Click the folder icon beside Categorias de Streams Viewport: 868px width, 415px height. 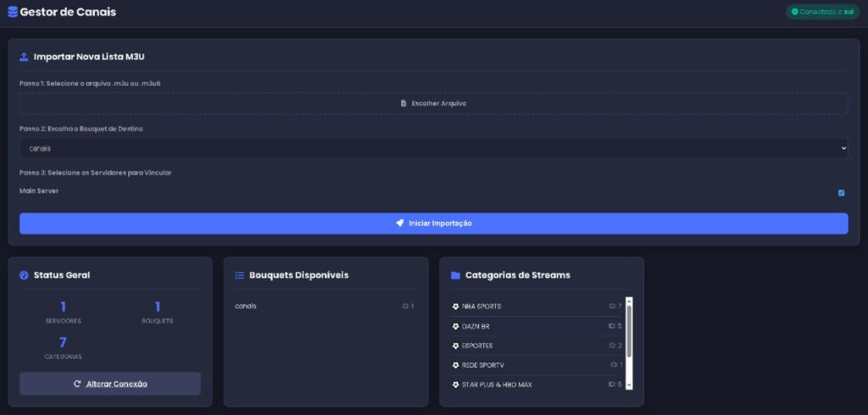click(x=455, y=275)
